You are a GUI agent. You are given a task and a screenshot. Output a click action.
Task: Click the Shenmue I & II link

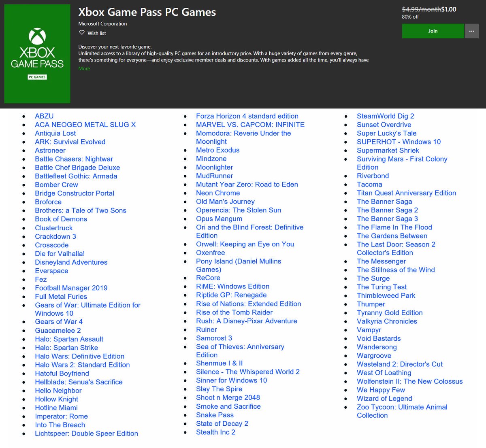220,363
